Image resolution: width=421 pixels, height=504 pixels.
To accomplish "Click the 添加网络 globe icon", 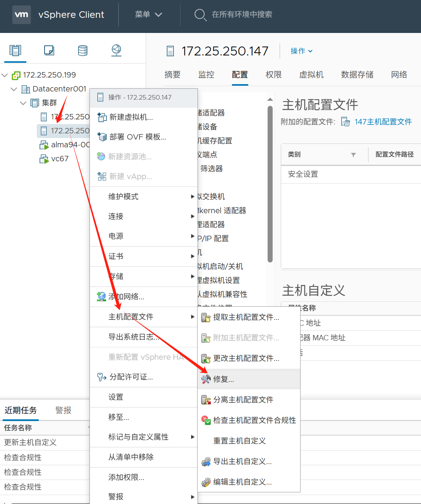I will click(101, 297).
